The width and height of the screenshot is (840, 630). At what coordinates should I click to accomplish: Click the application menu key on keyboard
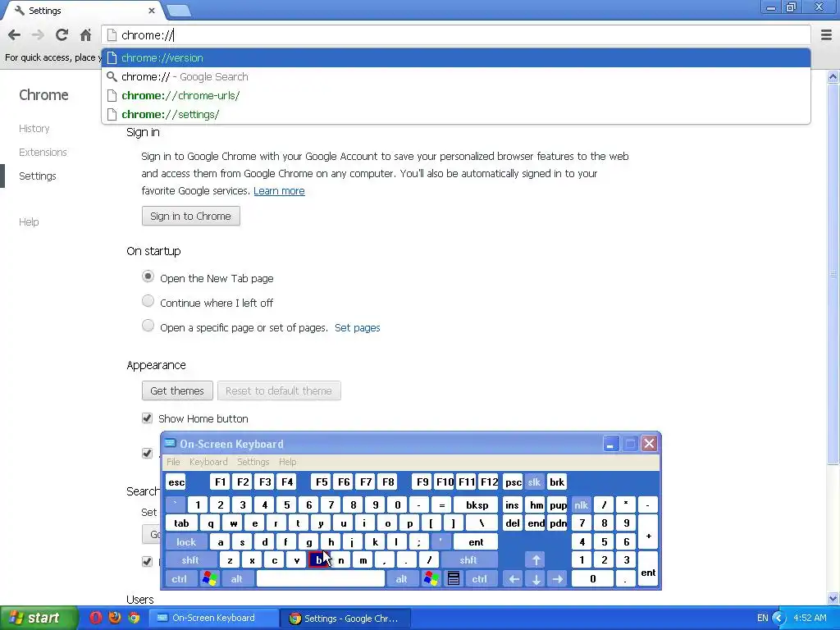tap(454, 578)
